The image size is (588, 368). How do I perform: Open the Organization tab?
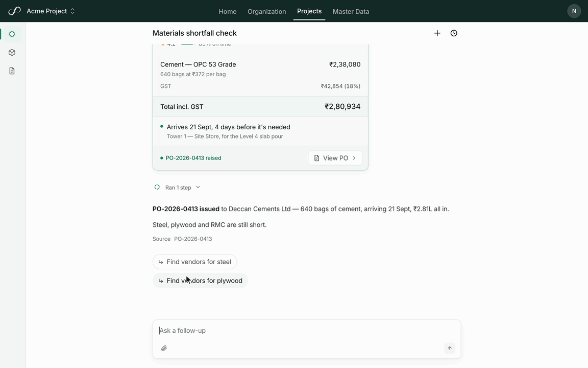pyautogui.click(x=266, y=11)
